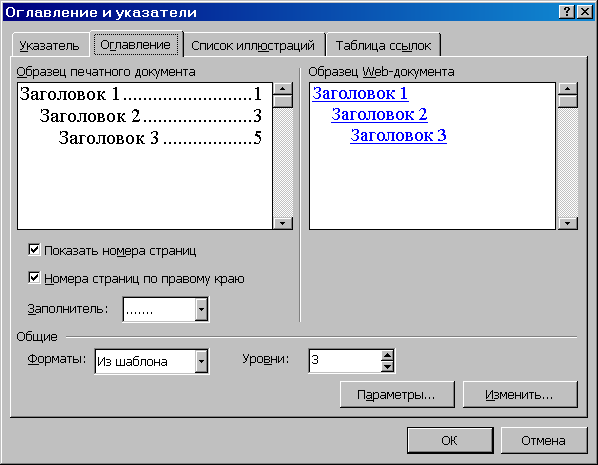Expand the Форматы combo box arrow
Screen dimensions: 598x465
point(201,361)
